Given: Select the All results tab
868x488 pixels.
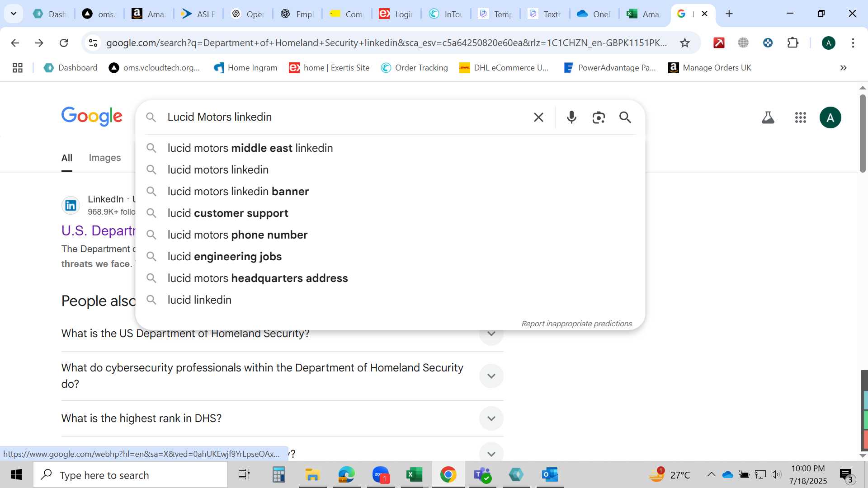Looking at the screenshot, I should pyautogui.click(x=67, y=158).
